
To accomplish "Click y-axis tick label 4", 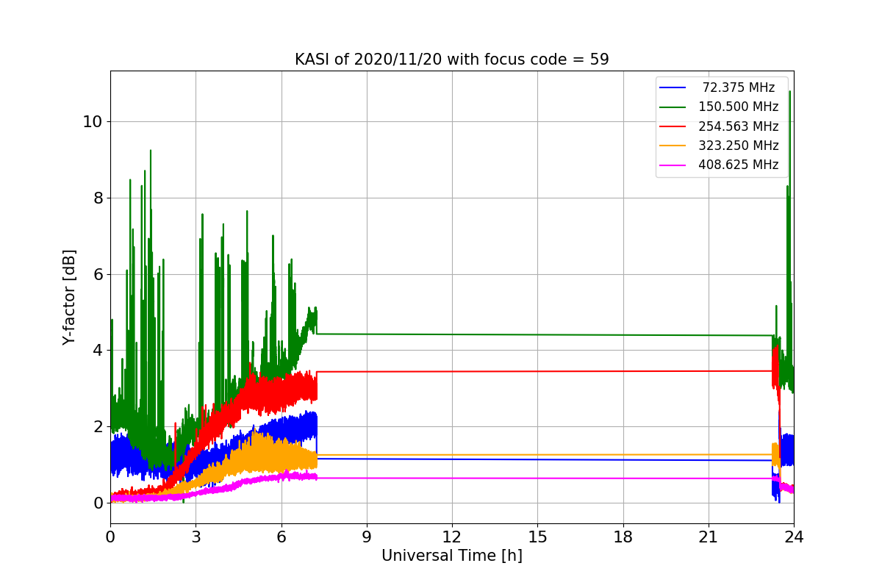I will point(97,351).
